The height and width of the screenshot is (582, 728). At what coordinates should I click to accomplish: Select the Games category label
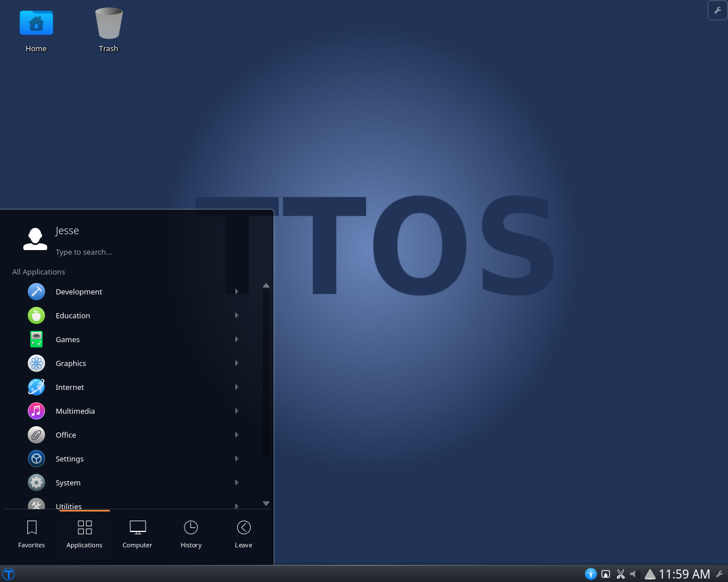(x=68, y=339)
